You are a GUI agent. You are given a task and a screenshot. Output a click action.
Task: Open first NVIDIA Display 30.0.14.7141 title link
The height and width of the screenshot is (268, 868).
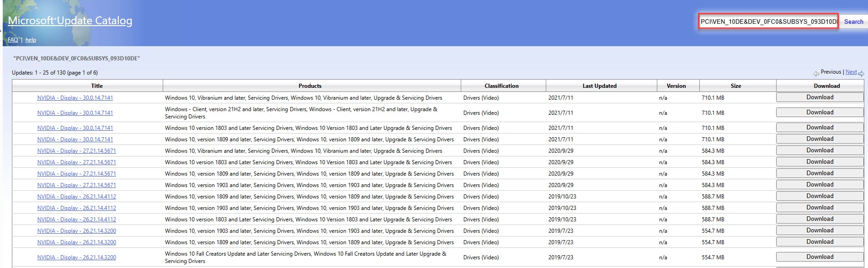(75, 98)
